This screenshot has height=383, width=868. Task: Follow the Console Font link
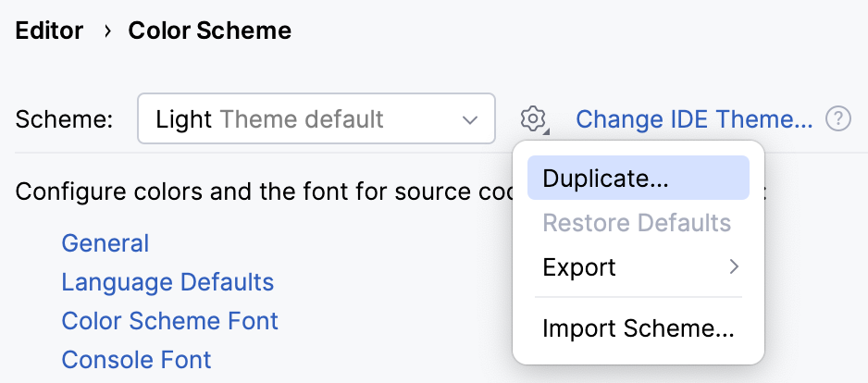136,359
